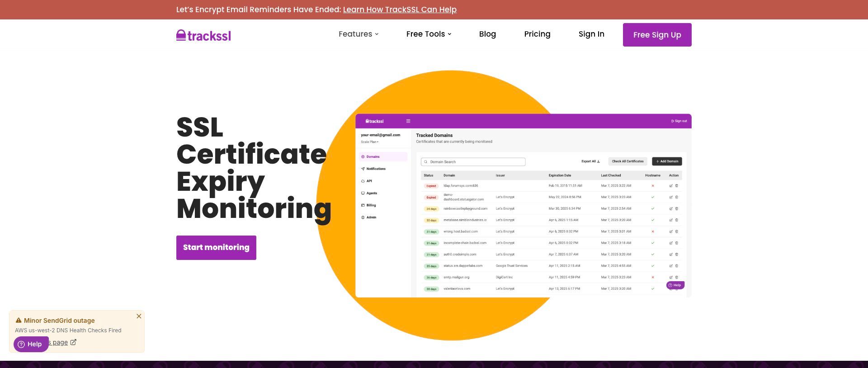This screenshot has width=868, height=368.
Task: Click Add Domain in the dashboard preview
Action: click(x=667, y=161)
